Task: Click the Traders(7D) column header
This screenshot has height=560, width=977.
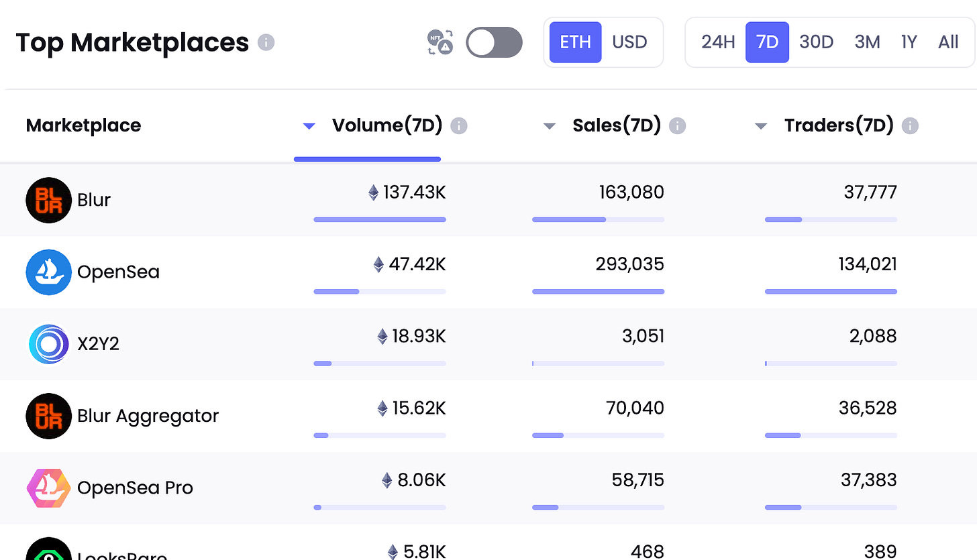Action: pyautogui.click(x=839, y=125)
